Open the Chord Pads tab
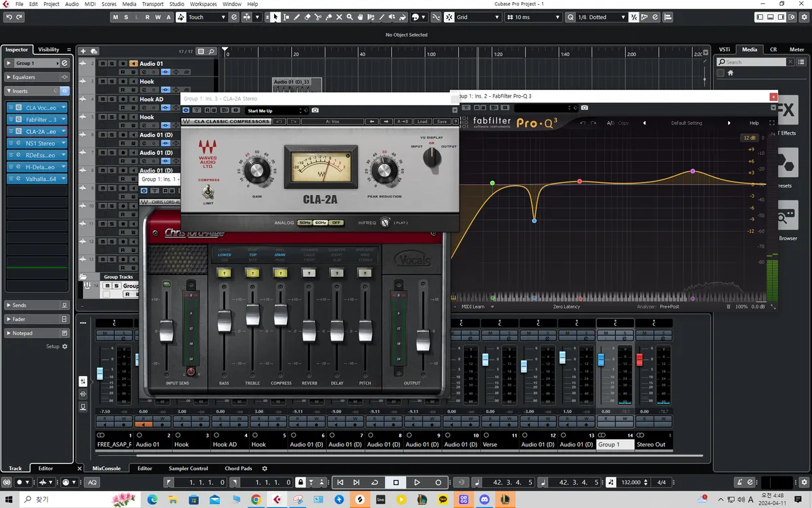Image resolution: width=812 pixels, height=508 pixels. coord(238,468)
